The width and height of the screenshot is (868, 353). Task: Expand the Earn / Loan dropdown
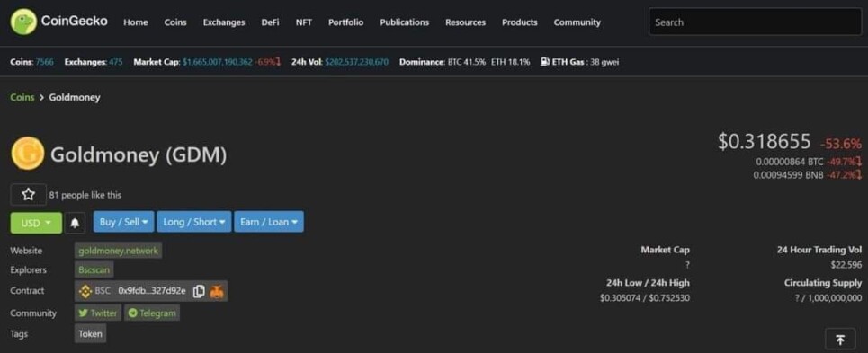pyautogui.click(x=269, y=222)
